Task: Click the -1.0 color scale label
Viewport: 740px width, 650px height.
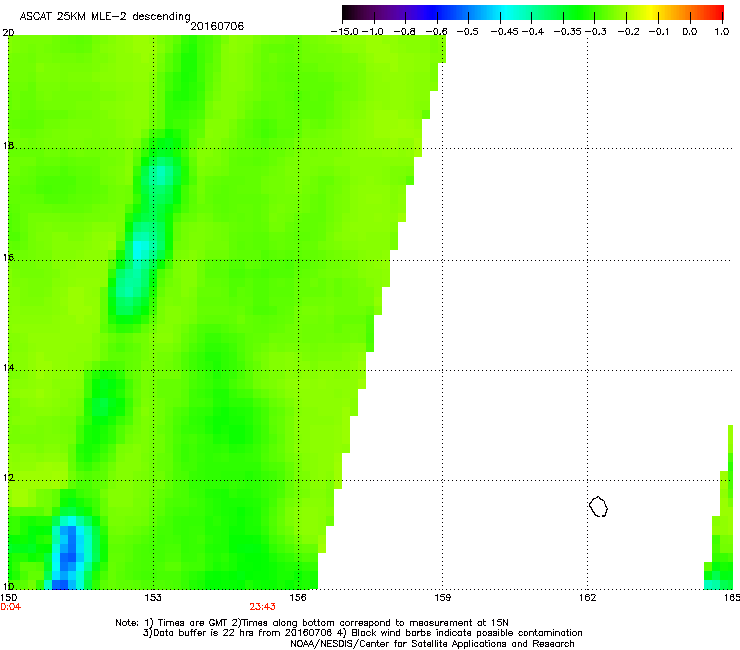Action: pyautogui.click(x=372, y=32)
